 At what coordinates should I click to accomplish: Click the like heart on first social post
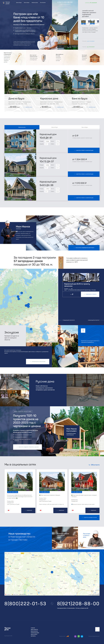(9, 510)
